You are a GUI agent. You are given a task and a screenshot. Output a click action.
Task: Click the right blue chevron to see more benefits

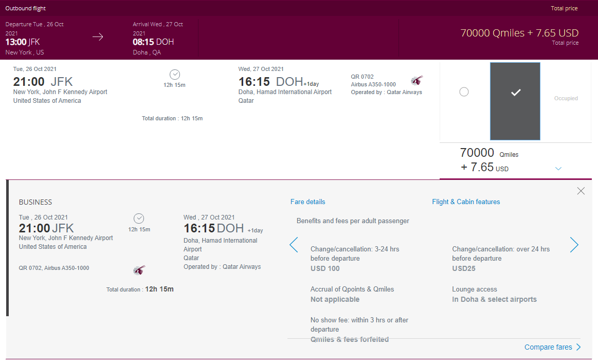tap(574, 245)
